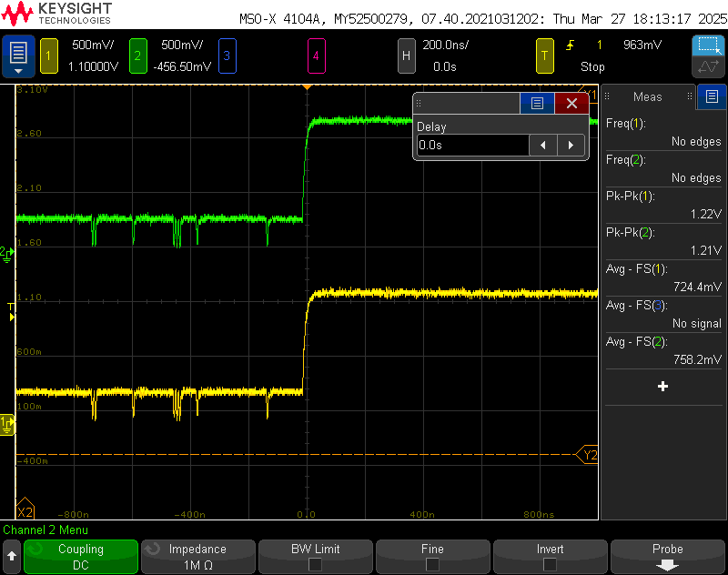Screen dimensions: 728x575
Task: Click channel 1 offset 1.10000V value
Action: pyautogui.click(x=93, y=66)
